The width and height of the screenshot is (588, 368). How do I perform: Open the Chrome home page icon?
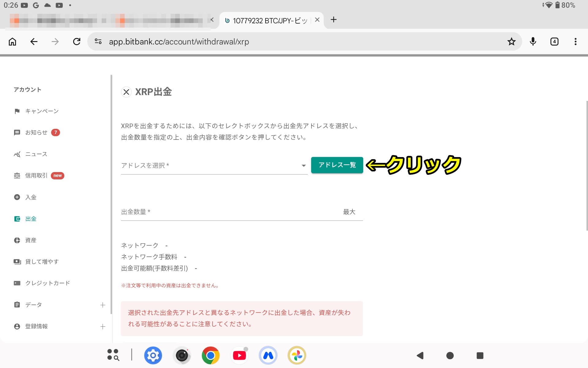(x=12, y=41)
